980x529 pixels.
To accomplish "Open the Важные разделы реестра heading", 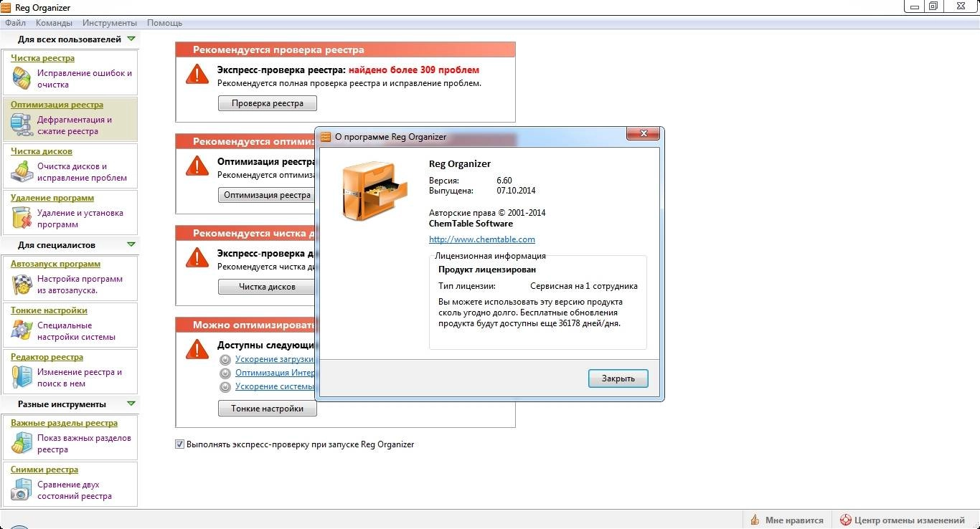I will 64,423.
